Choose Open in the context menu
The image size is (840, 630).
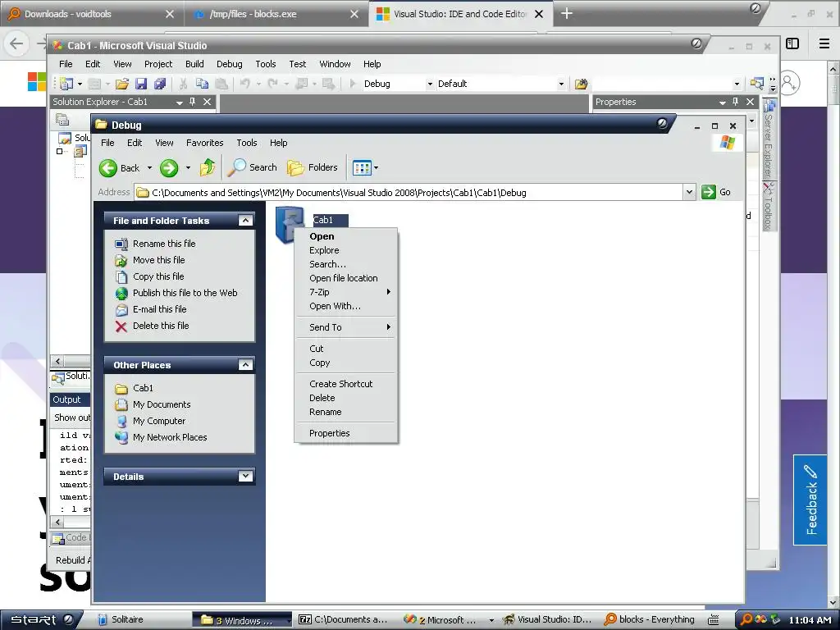coord(346,236)
